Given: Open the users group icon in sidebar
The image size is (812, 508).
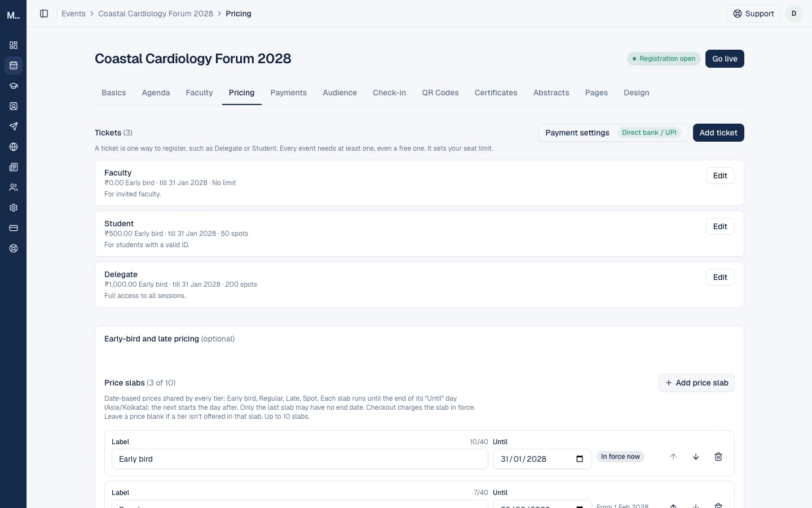Looking at the screenshot, I should coord(14,187).
